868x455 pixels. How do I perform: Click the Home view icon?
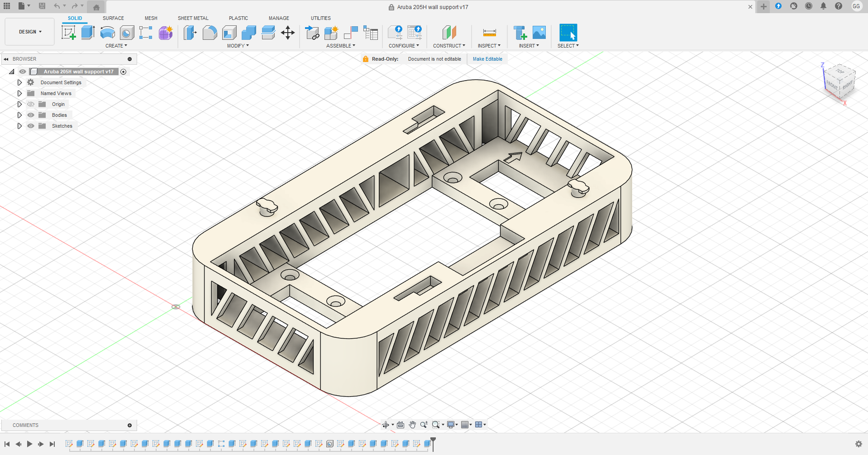(96, 7)
